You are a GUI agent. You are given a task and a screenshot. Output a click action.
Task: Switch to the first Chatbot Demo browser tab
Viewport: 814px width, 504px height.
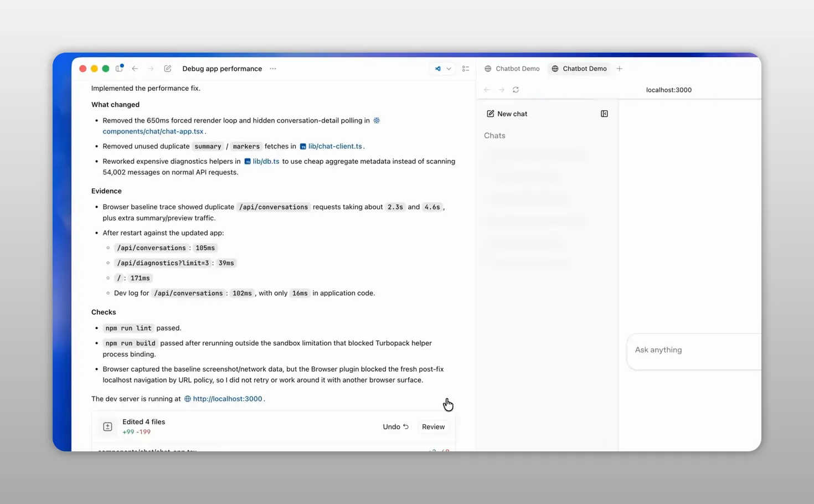[512, 69]
